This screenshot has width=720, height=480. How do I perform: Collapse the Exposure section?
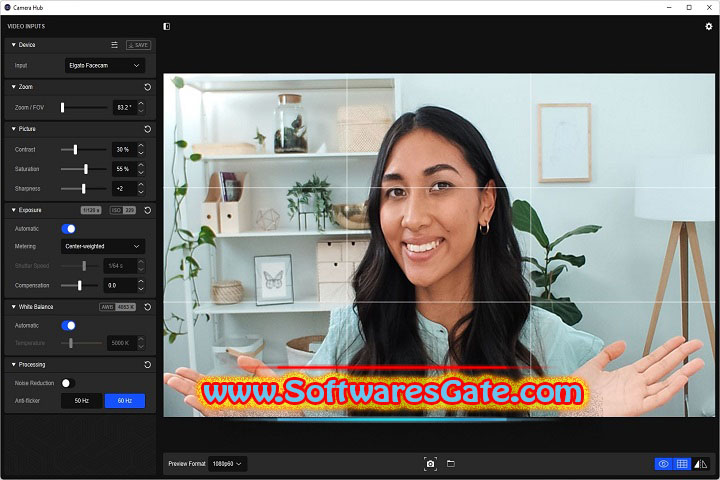[13, 210]
